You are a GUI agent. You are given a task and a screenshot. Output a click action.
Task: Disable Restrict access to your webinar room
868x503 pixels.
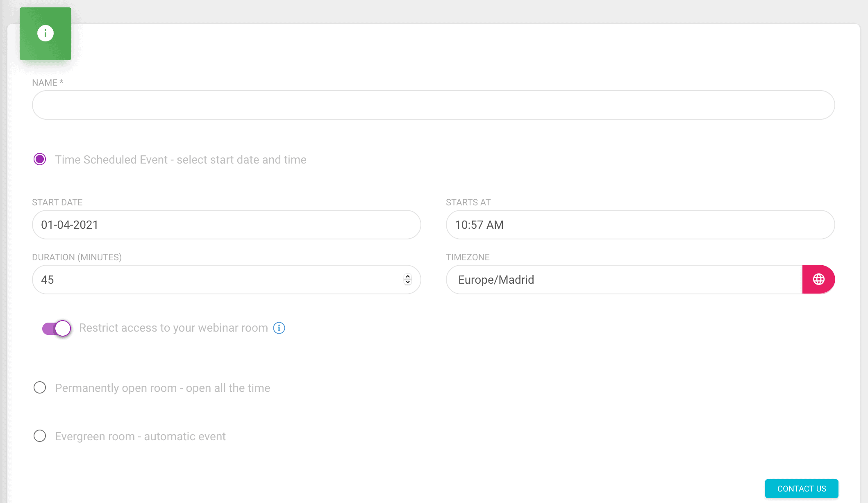(x=56, y=328)
